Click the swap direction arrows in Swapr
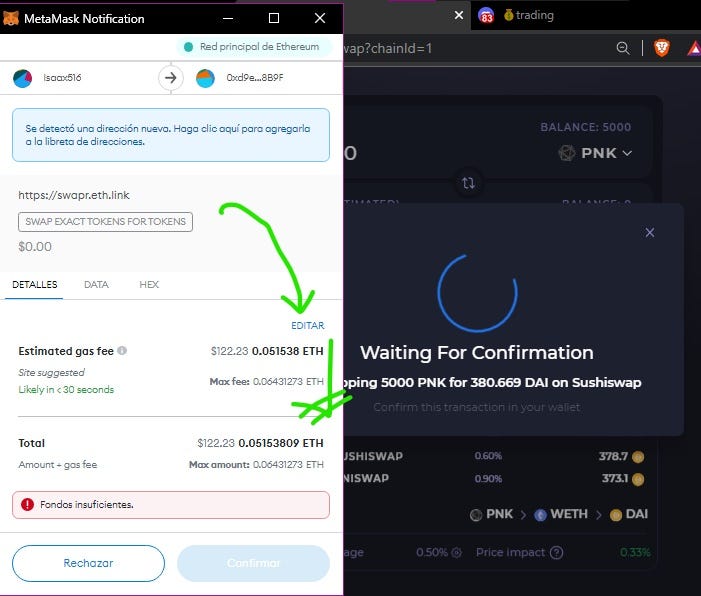 tap(468, 183)
